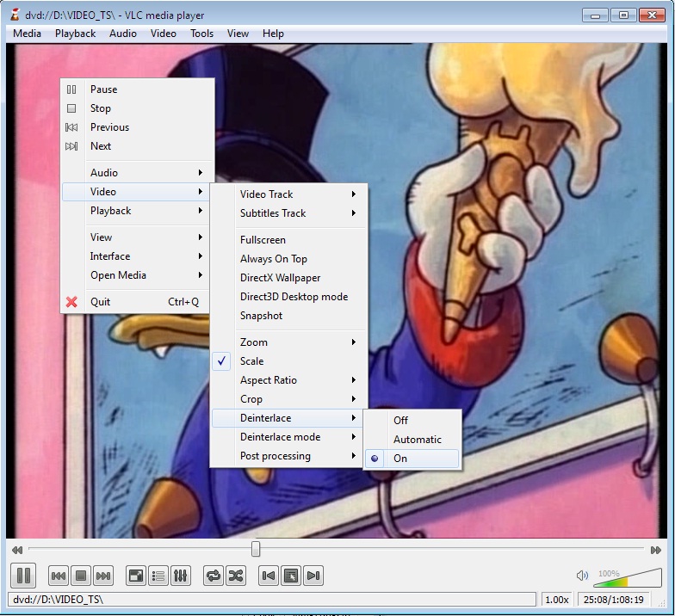This screenshot has height=616, width=675.
Task: Take a Snapshot from Video submenu
Action: [289, 316]
